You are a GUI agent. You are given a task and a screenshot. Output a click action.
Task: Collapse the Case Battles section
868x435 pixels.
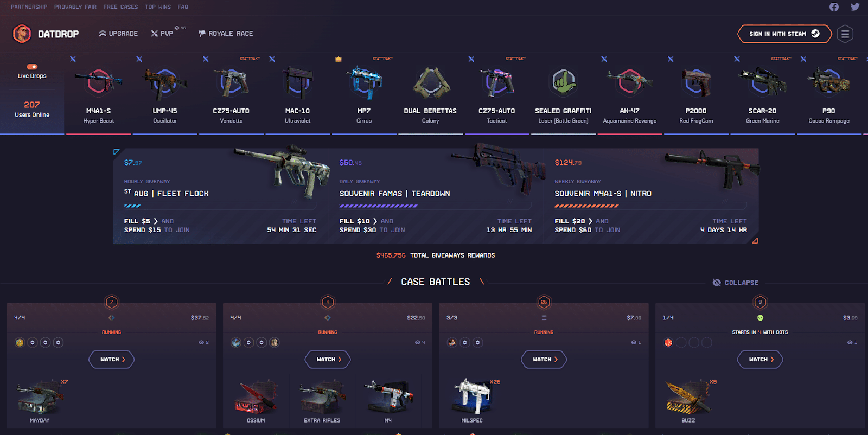735,283
